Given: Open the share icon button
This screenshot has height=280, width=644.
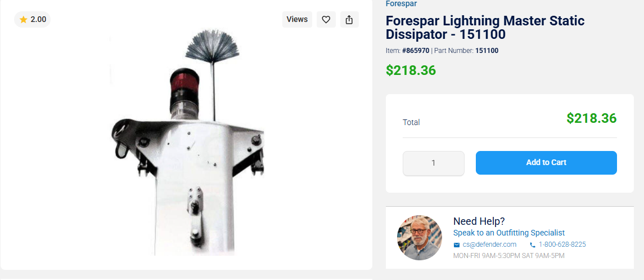Looking at the screenshot, I should [x=349, y=19].
